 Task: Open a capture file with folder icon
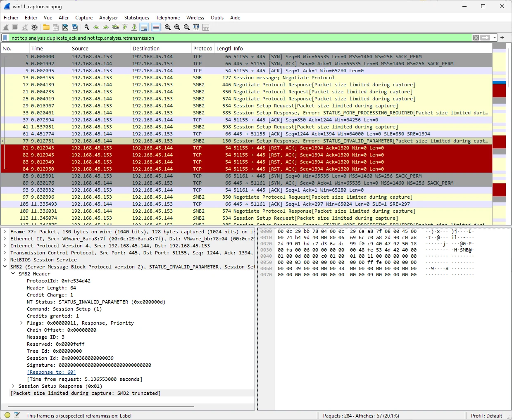tap(46, 27)
